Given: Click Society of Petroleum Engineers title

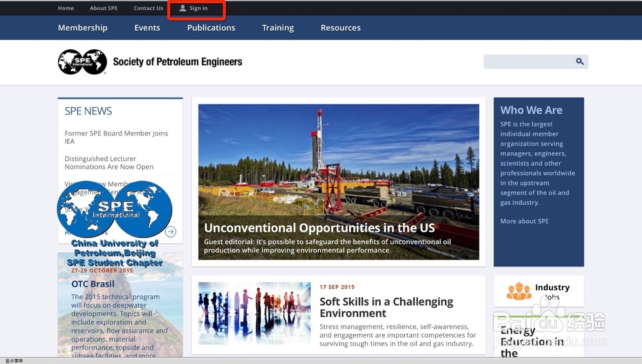Looking at the screenshot, I should pyautogui.click(x=178, y=62).
